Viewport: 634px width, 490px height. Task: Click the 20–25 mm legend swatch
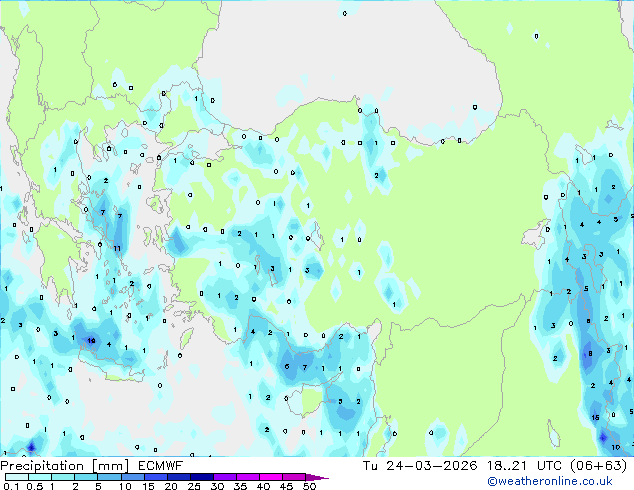click(x=178, y=477)
